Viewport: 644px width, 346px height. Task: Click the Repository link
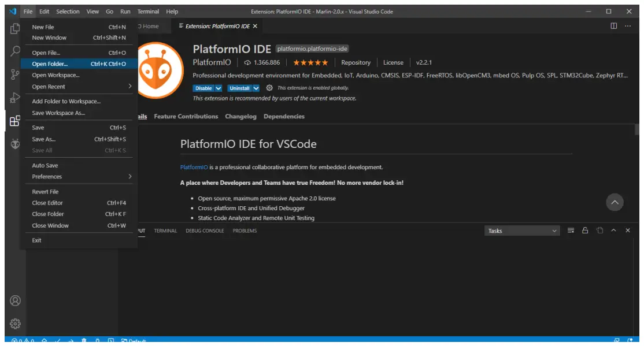tap(356, 62)
